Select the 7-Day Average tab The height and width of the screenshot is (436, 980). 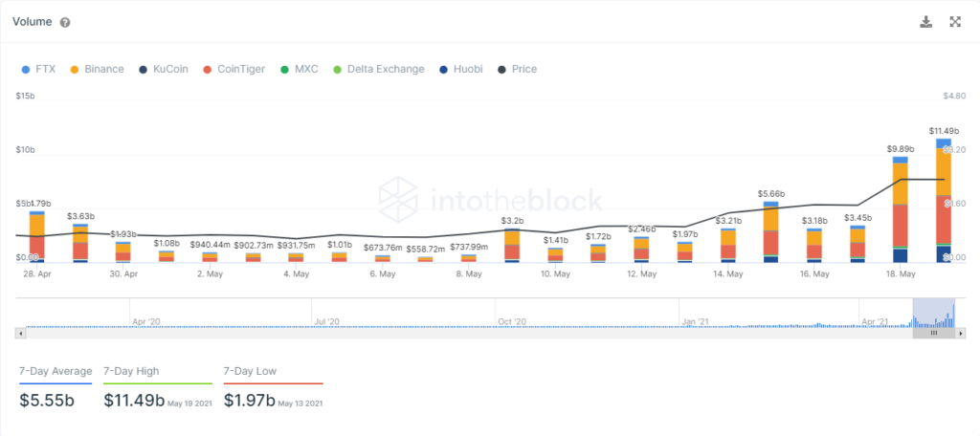point(56,372)
